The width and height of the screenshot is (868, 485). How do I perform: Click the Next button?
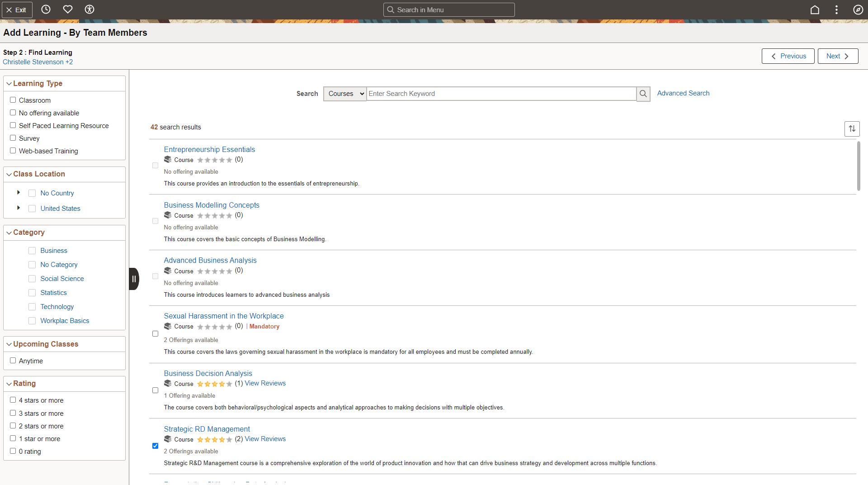tap(837, 56)
